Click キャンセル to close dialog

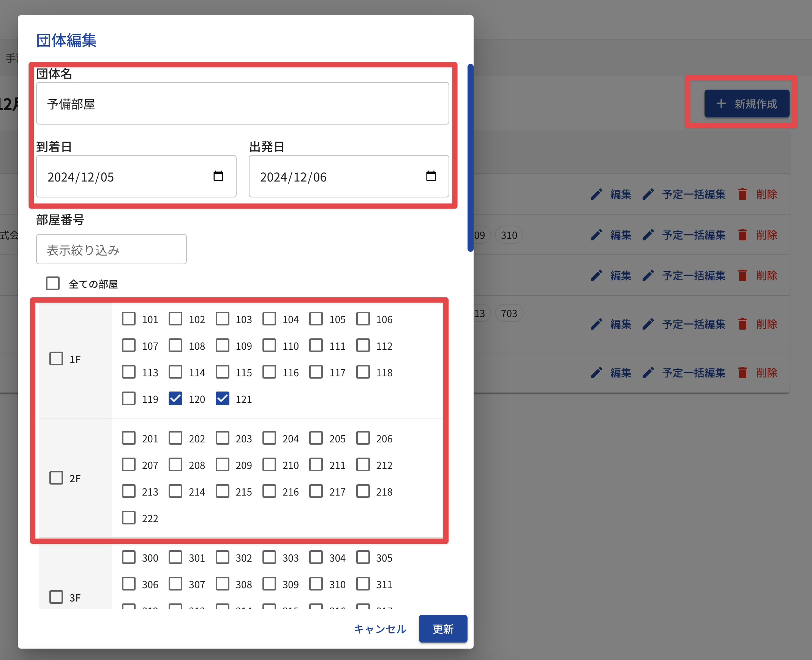[380, 629]
